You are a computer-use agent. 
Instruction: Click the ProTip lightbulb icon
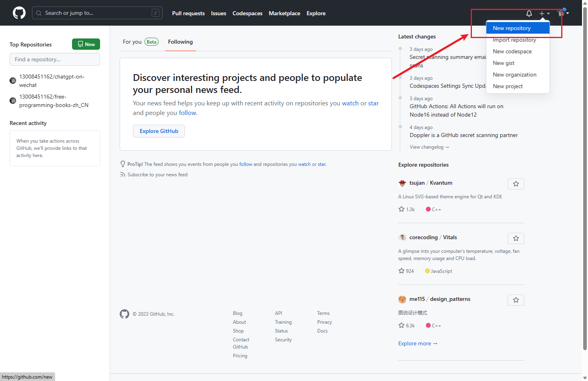coord(123,164)
